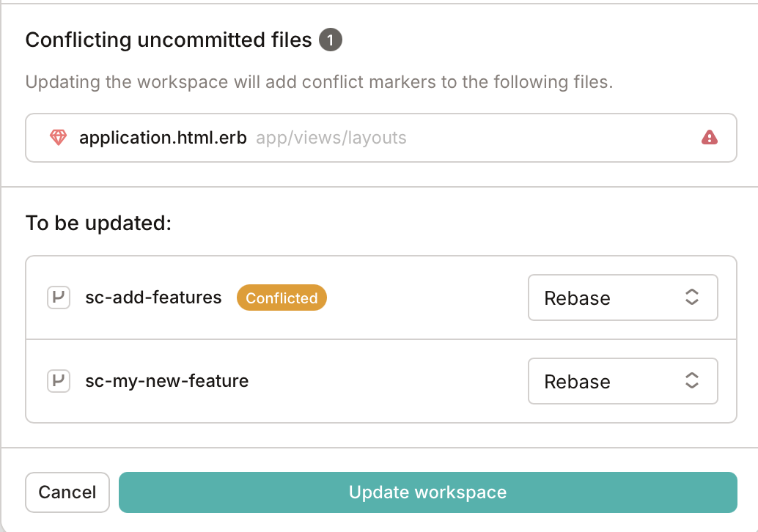Viewport: 758px width, 532px height.
Task: Click the Conflicting uncommitted files heading
Action: [167, 40]
